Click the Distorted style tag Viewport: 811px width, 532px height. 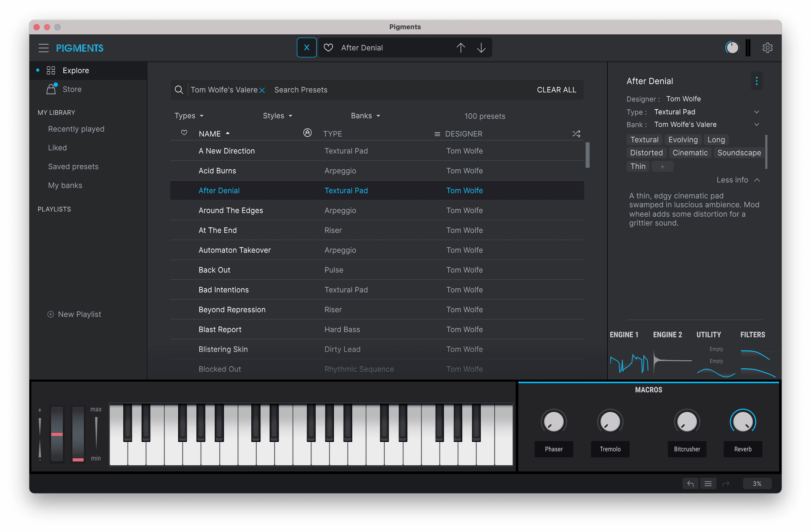pyautogui.click(x=646, y=153)
